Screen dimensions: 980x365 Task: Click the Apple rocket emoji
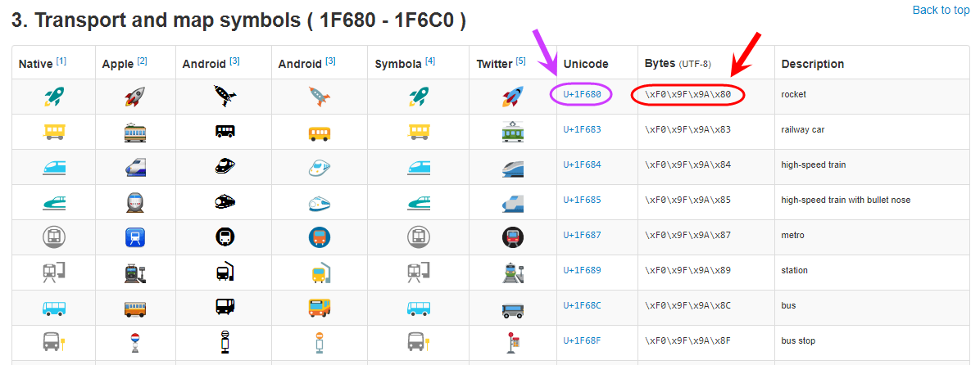coord(136,96)
